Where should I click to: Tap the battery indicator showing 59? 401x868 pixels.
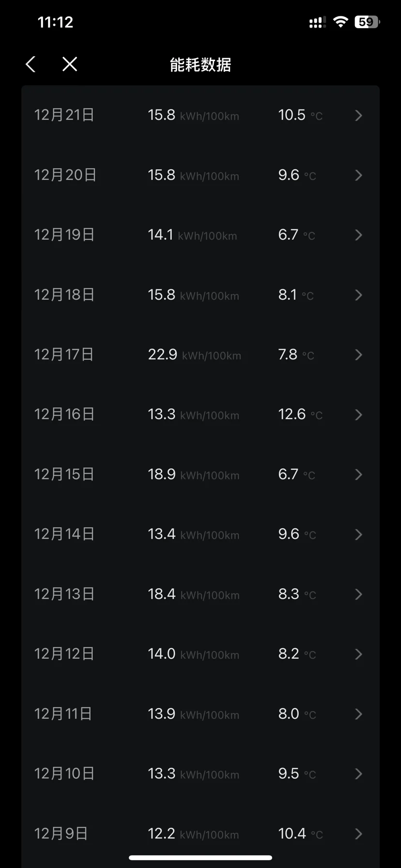click(368, 22)
